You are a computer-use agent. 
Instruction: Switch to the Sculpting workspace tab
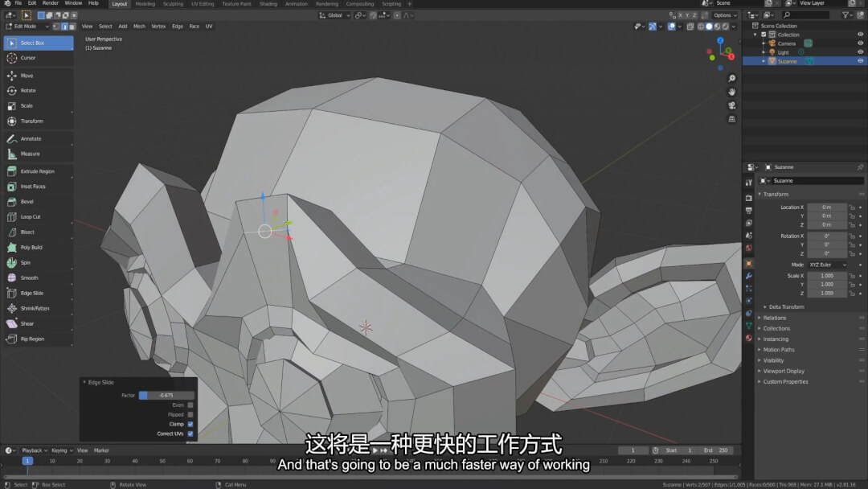click(173, 4)
